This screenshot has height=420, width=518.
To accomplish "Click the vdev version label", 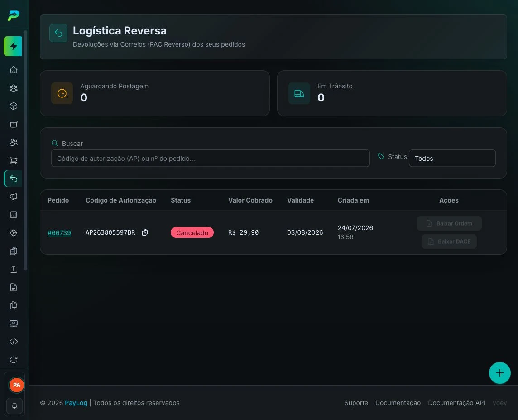I will (500, 403).
